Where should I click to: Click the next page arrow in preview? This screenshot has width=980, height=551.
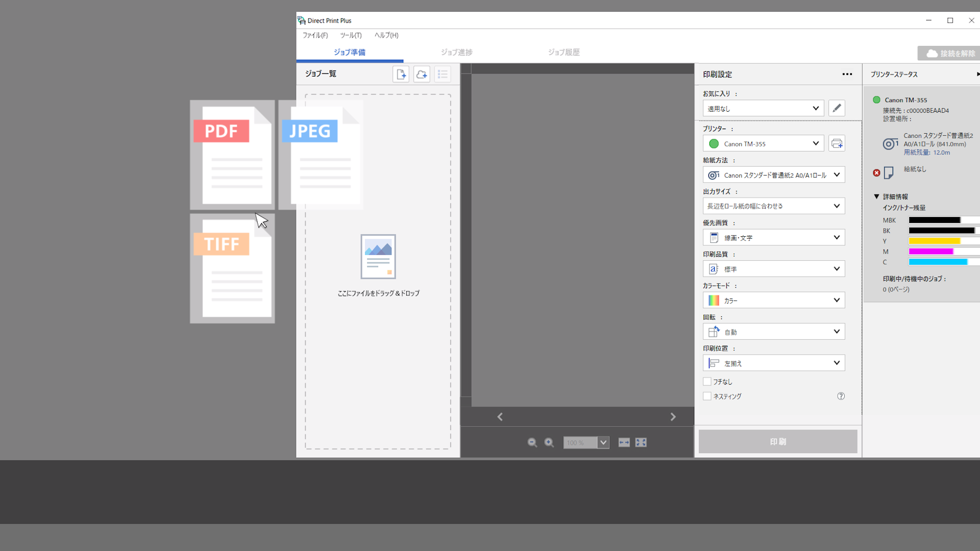click(x=673, y=417)
